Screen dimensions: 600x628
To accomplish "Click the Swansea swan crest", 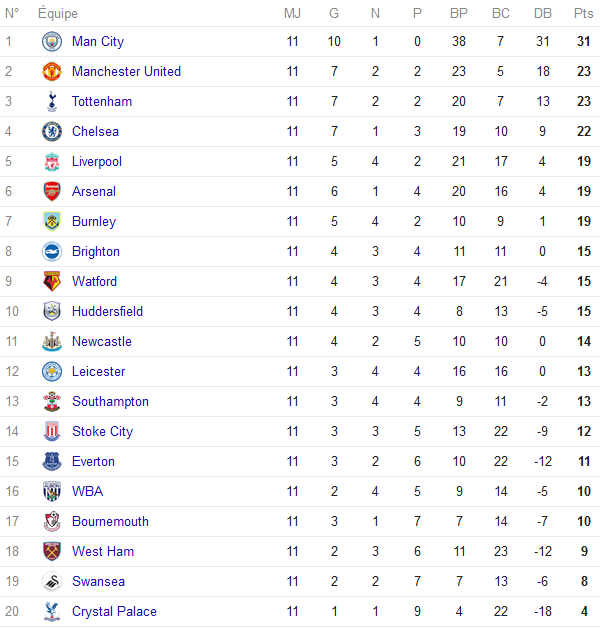I will tap(52, 582).
